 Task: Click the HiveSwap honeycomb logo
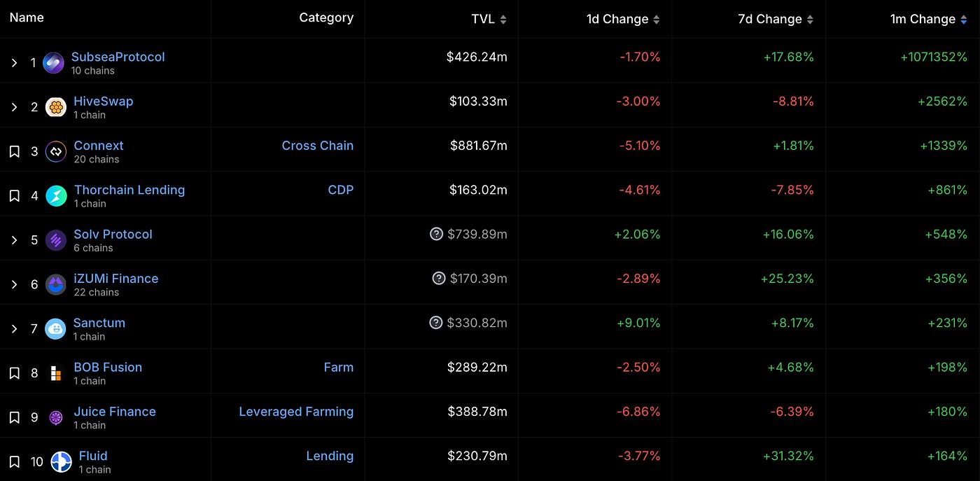point(56,107)
